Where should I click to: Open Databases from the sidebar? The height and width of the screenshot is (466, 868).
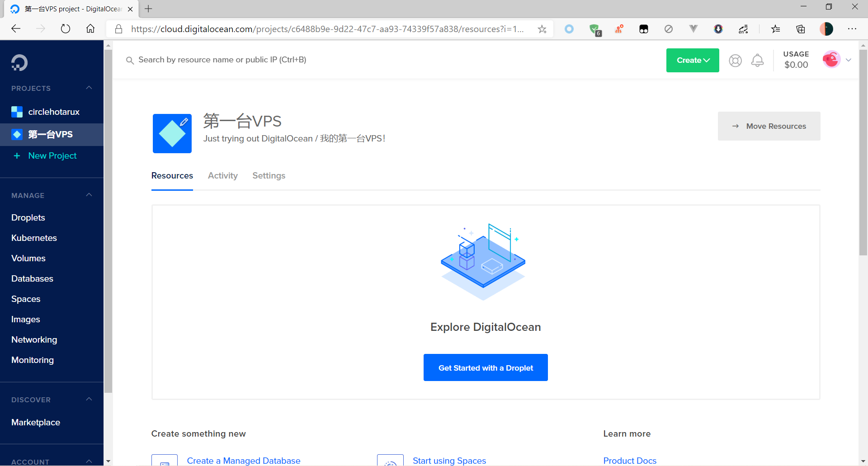(32, 278)
